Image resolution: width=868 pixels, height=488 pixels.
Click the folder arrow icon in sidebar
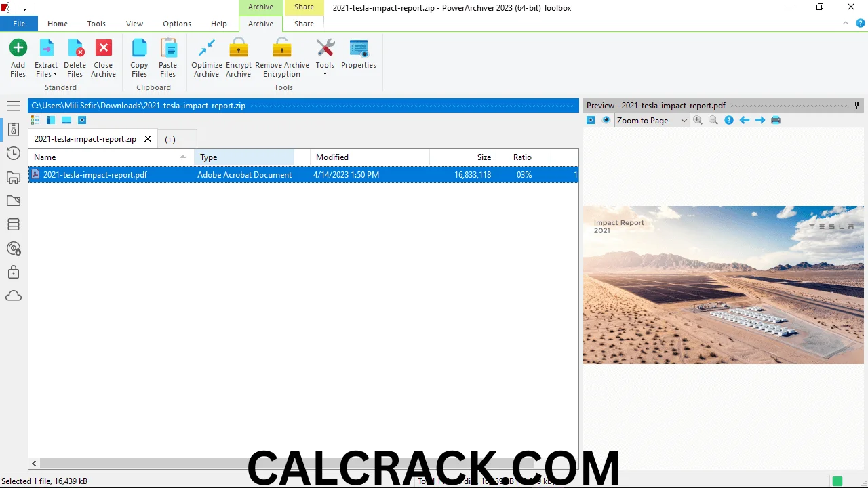pos(14,201)
